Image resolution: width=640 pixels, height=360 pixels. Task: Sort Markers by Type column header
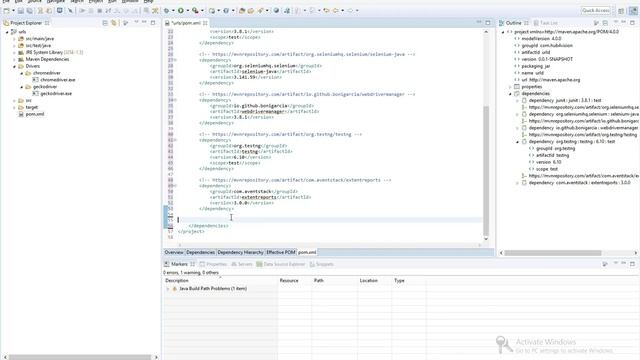tap(408, 281)
